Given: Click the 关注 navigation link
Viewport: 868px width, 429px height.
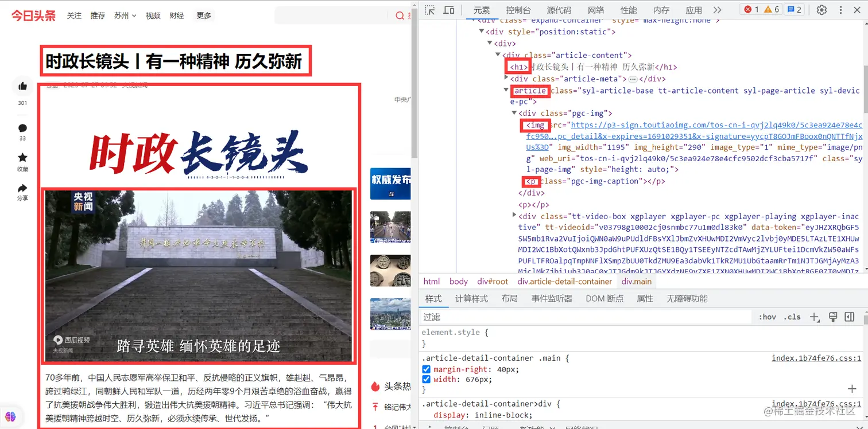Looking at the screenshot, I should [x=74, y=16].
